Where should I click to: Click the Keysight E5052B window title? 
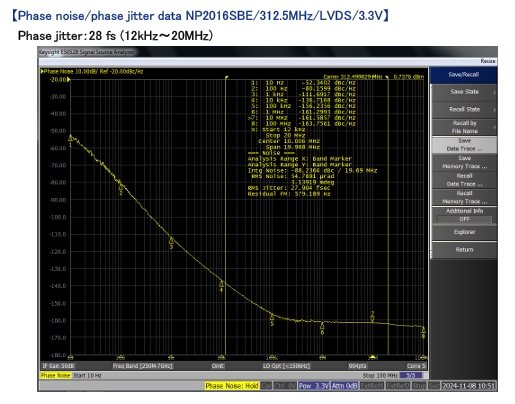(86, 52)
